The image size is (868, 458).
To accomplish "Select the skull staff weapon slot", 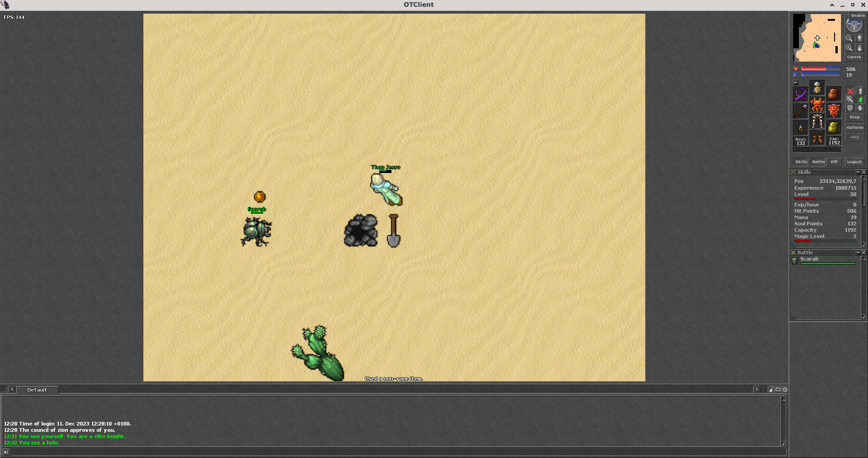I will pyautogui.click(x=800, y=111).
